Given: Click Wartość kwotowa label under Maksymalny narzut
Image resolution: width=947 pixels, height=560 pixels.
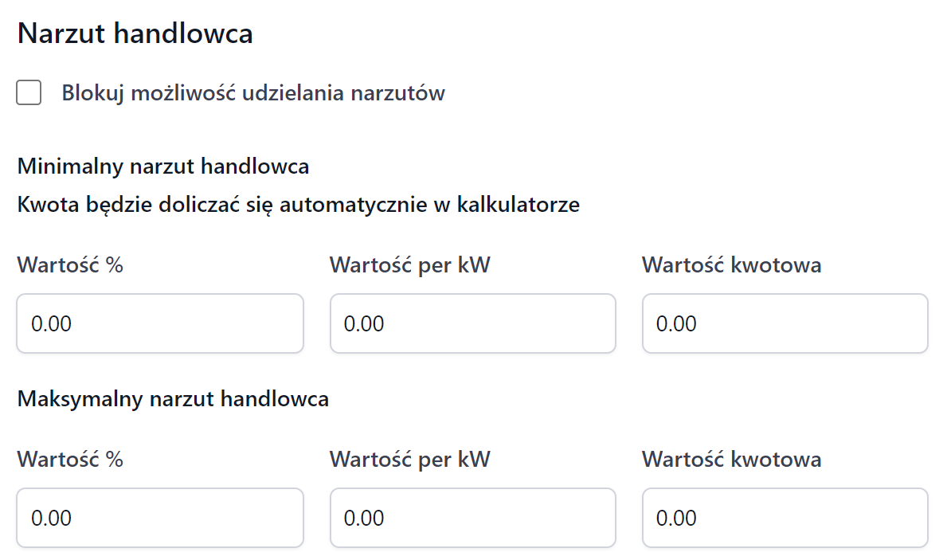Looking at the screenshot, I should coord(731,460).
